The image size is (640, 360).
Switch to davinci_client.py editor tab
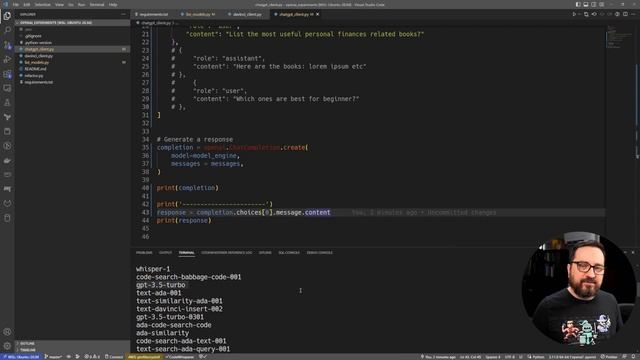[247, 14]
